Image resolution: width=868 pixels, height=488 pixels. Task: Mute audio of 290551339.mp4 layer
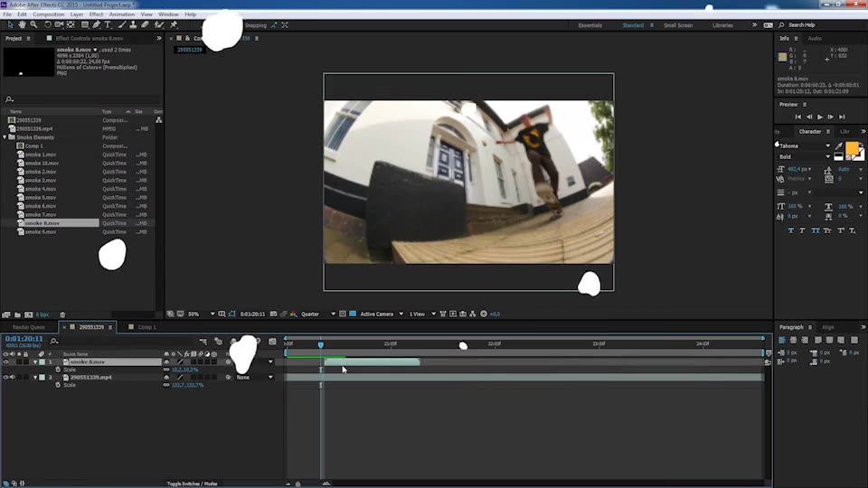click(13, 378)
